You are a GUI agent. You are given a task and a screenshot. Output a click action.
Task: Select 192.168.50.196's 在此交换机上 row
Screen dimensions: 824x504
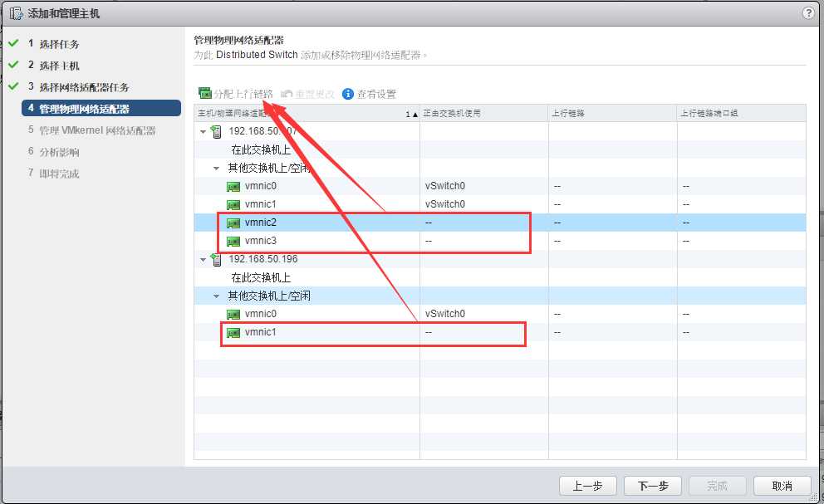pos(500,277)
